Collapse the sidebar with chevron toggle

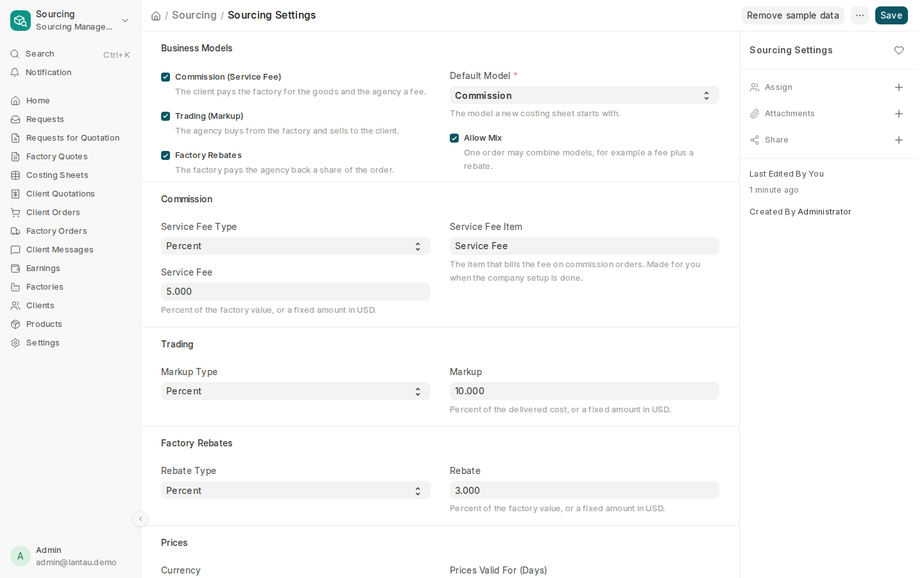pos(141,519)
